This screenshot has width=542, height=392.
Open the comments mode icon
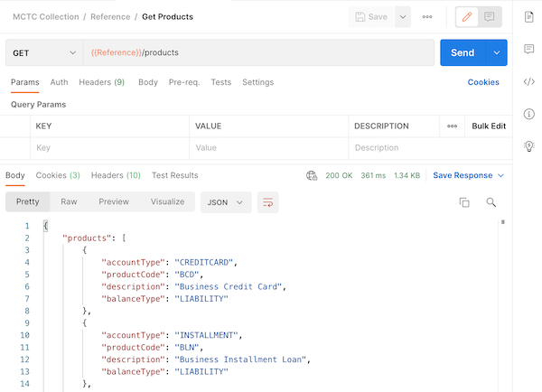tap(490, 16)
